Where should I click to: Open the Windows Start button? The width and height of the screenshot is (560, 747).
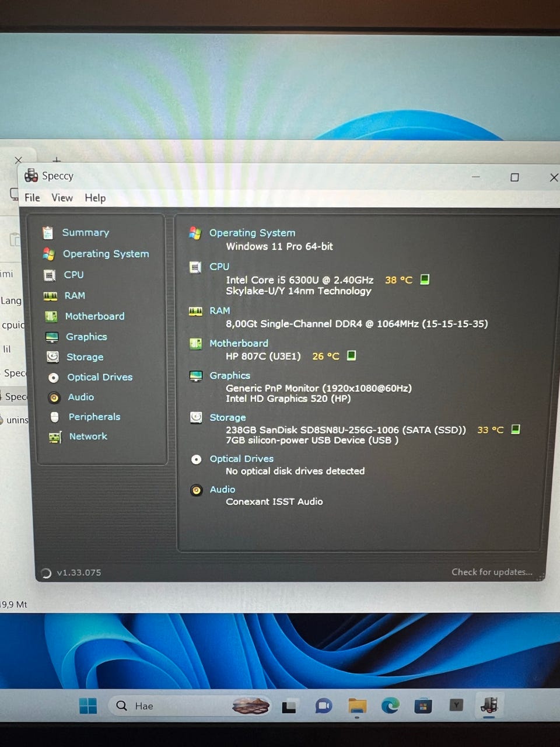[88, 706]
